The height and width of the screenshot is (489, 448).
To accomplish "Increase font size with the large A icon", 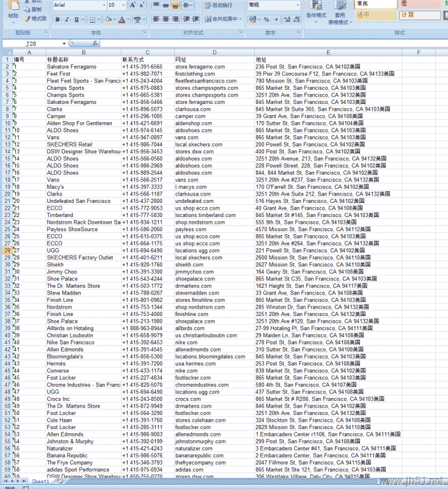I will click(x=133, y=6).
